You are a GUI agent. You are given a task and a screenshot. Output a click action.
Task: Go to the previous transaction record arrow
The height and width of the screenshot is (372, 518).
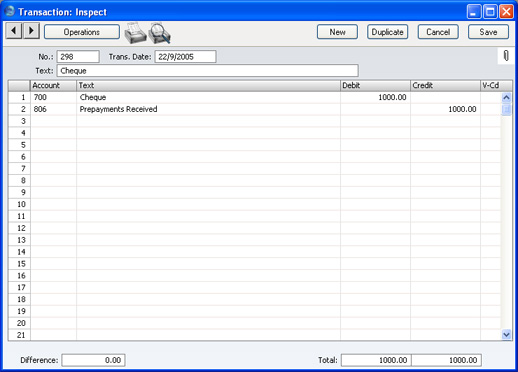coord(14,31)
